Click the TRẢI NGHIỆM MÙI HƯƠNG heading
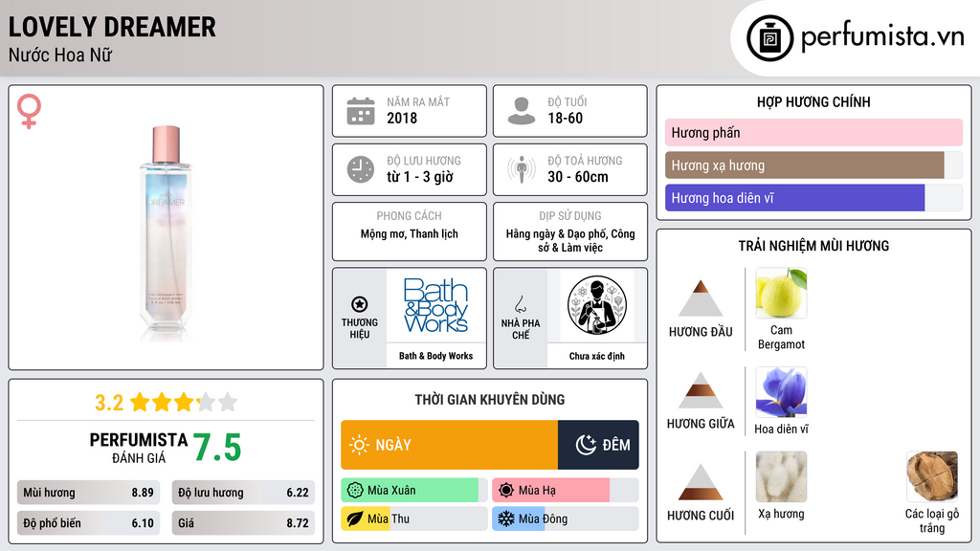The height and width of the screenshot is (551, 980). (x=813, y=246)
